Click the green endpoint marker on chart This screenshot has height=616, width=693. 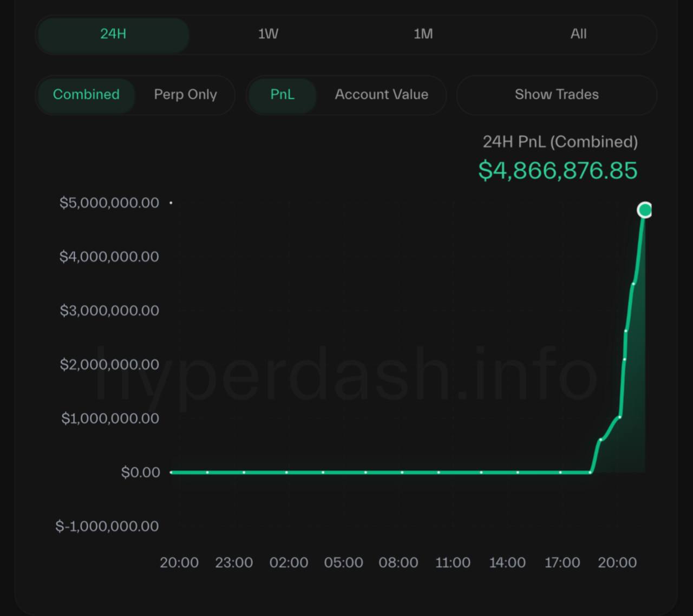tap(644, 210)
